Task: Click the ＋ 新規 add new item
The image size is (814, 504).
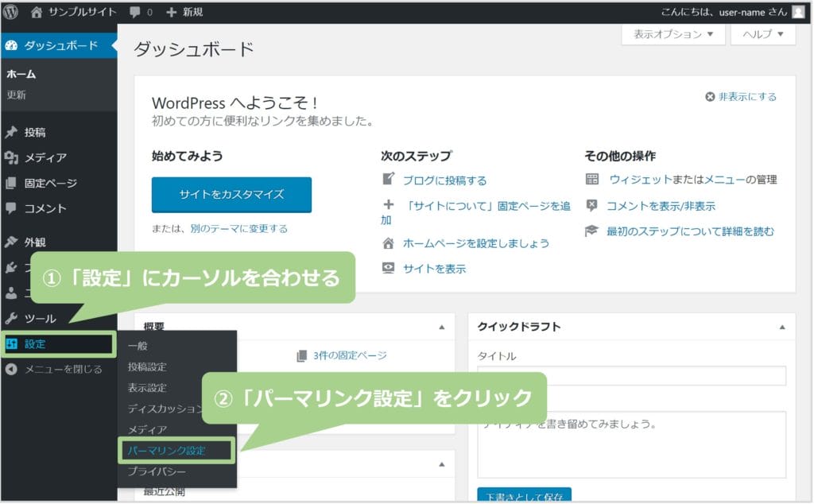Action: 184,12
